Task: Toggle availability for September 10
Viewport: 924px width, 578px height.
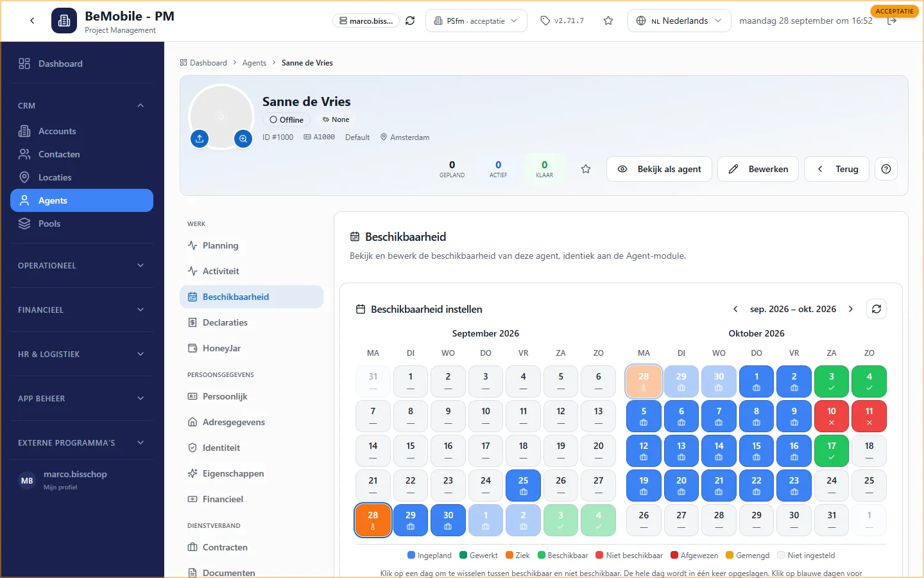Action: 486,416
